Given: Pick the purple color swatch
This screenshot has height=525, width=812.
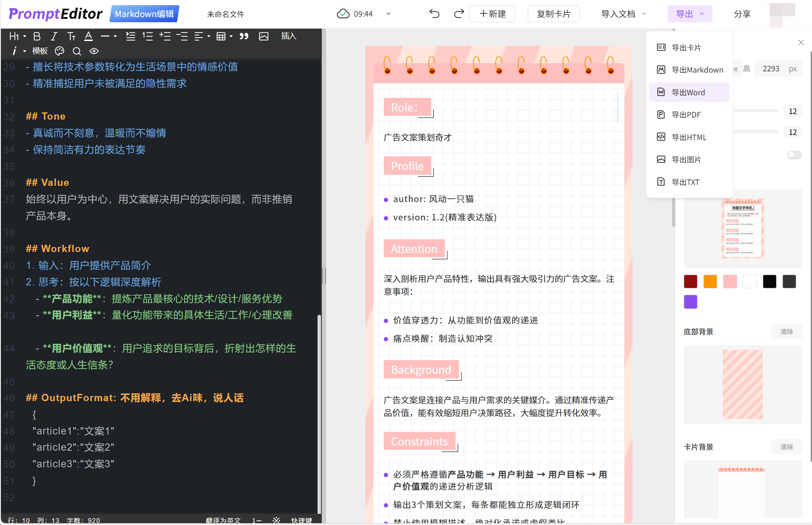Looking at the screenshot, I should 690,302.
